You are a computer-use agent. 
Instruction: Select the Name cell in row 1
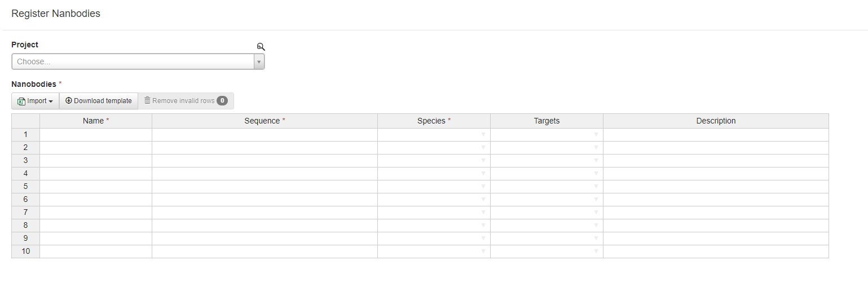coord(96,135)
